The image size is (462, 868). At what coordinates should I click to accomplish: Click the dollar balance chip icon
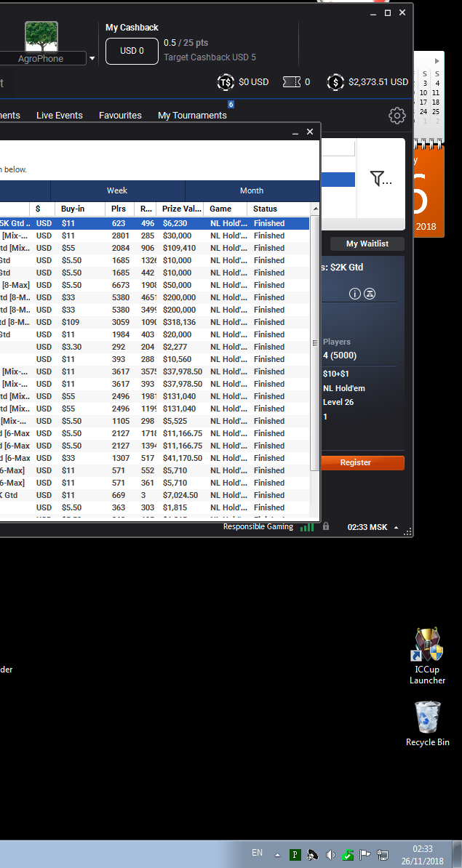tap(335, 82)
